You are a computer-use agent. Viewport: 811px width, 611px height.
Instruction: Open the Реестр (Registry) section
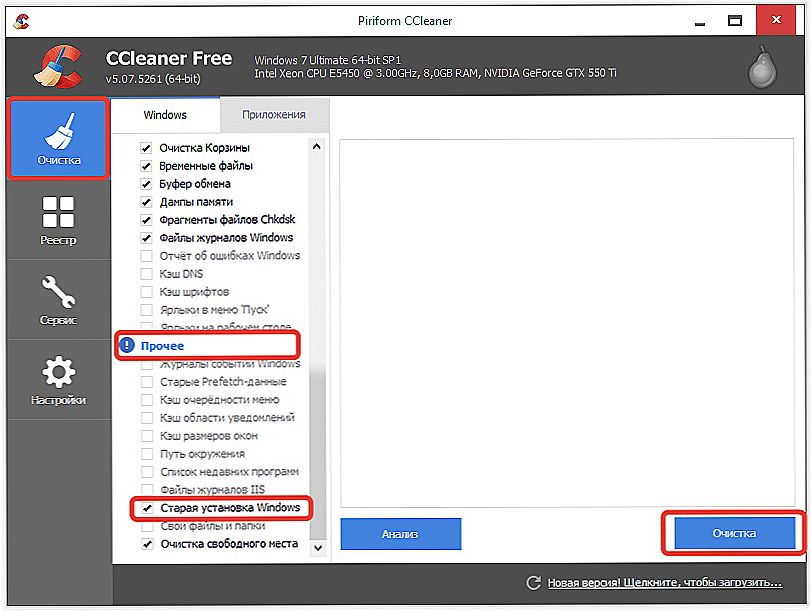pos(57,220)
